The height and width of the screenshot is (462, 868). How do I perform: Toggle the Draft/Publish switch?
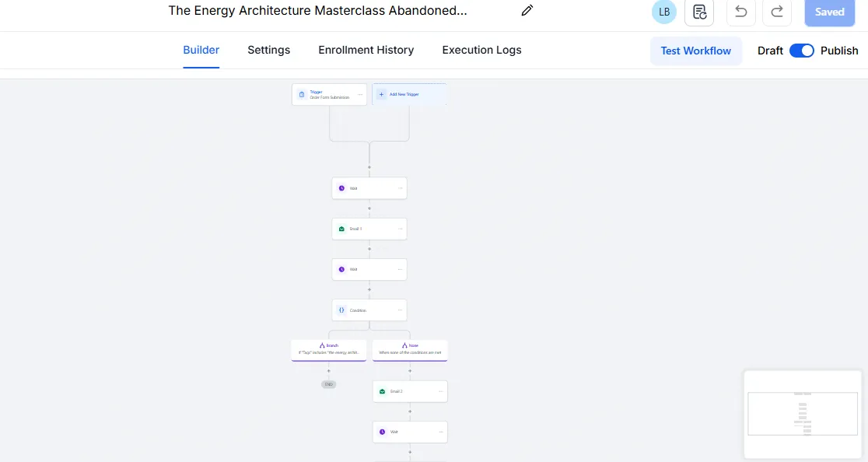(x=801, y=51)
